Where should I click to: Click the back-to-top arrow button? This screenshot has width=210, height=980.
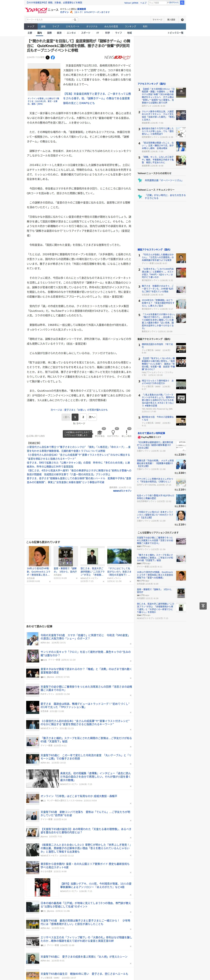click(203, 606)
